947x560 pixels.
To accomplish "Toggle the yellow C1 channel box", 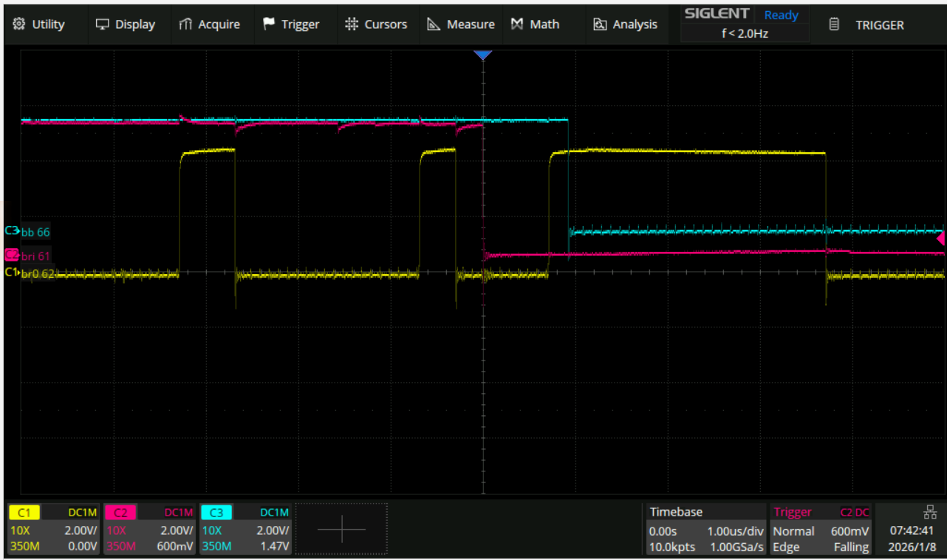I will point(52,530).
